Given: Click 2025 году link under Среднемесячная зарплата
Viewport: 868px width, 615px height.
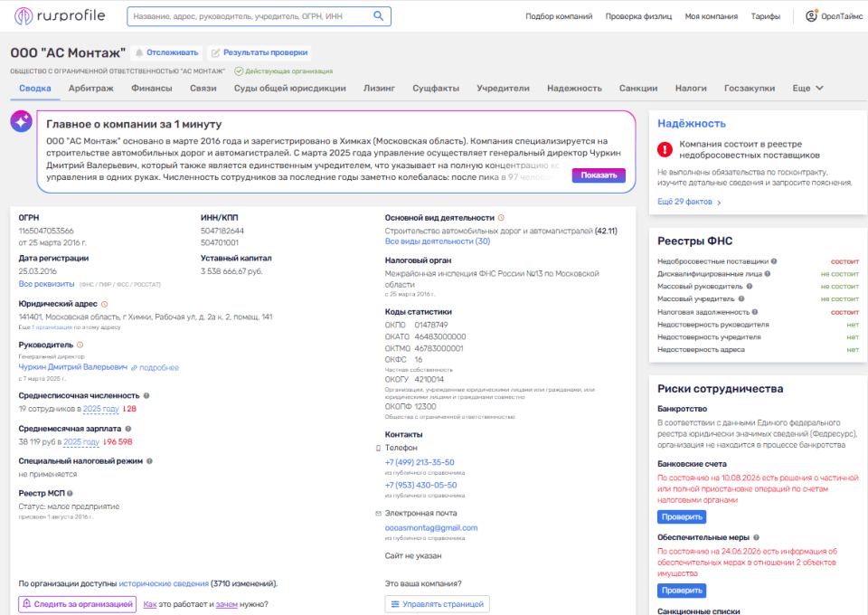Looking at the screenshot, I should click(81, 442).
